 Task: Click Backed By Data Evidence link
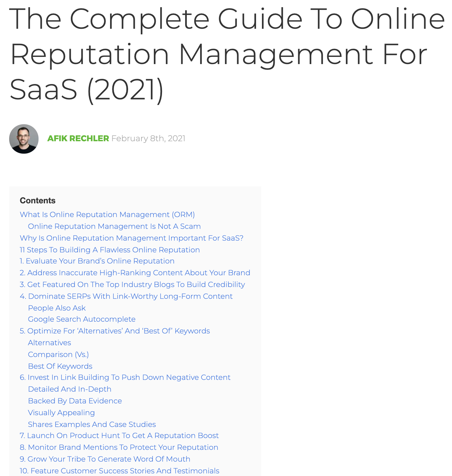pyautogui.click(x=75, y=401)
